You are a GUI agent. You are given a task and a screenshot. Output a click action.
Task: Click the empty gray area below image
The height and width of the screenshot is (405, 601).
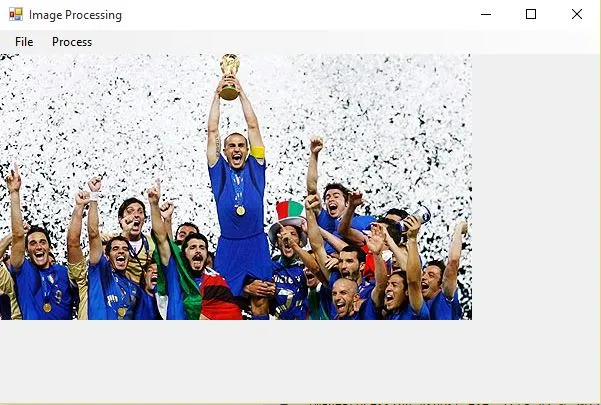point(300,360)
